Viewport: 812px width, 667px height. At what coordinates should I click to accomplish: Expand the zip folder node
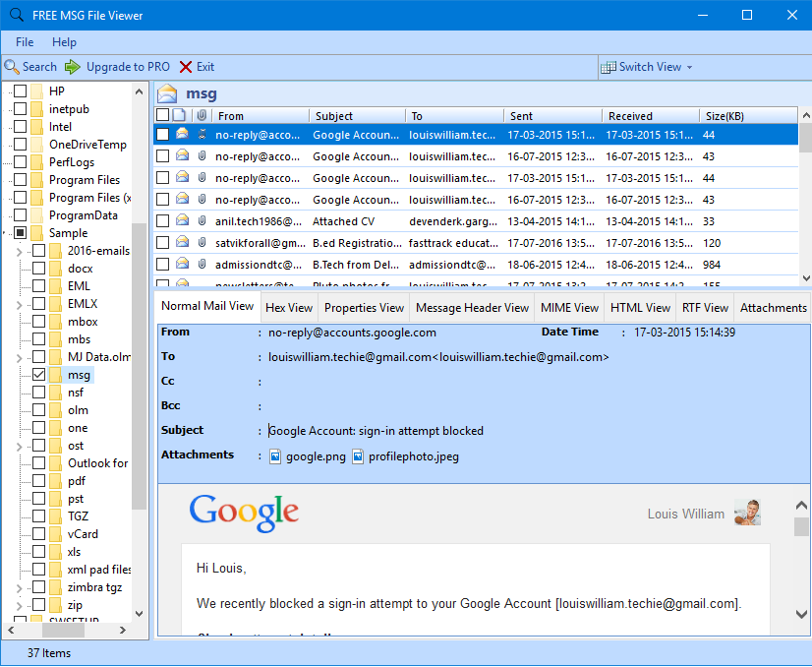20,605
